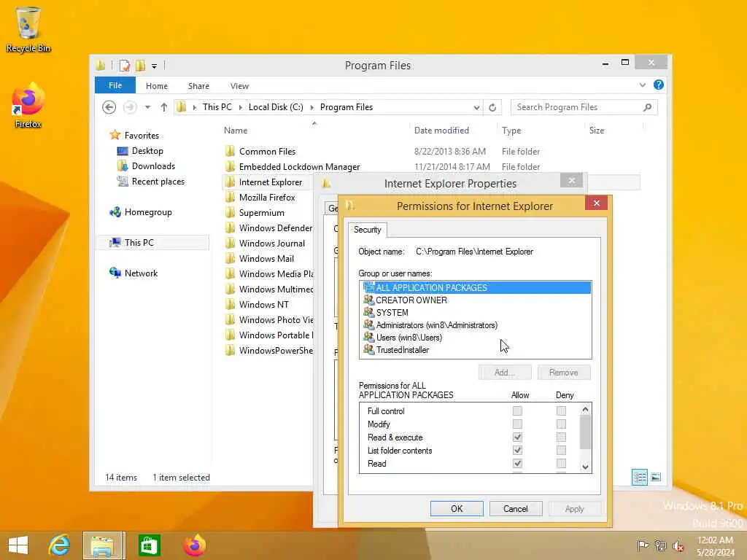Expand breadcrumb arrow after This PC

(x=240, y=108)
